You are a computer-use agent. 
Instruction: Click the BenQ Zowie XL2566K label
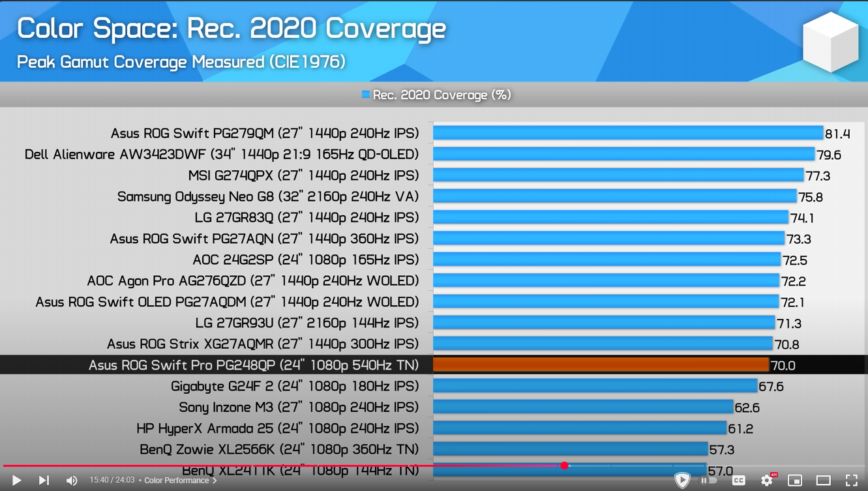click(279, 449)
